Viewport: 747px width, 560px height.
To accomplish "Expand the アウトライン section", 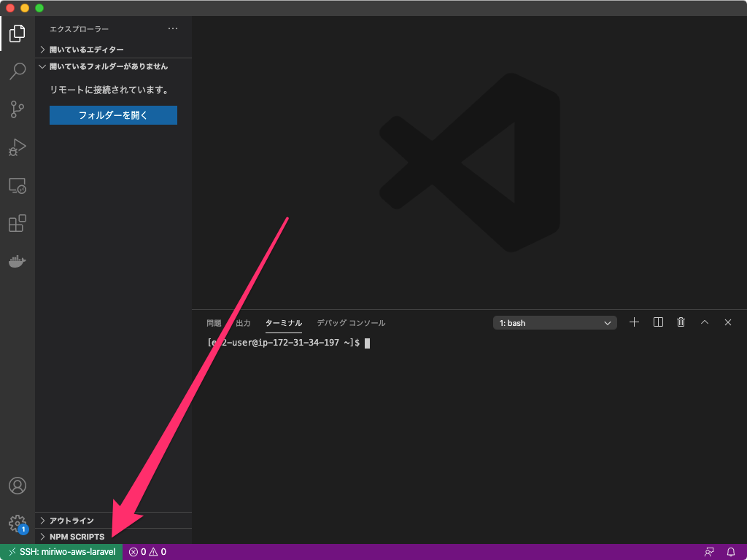I will pos(73,520).
